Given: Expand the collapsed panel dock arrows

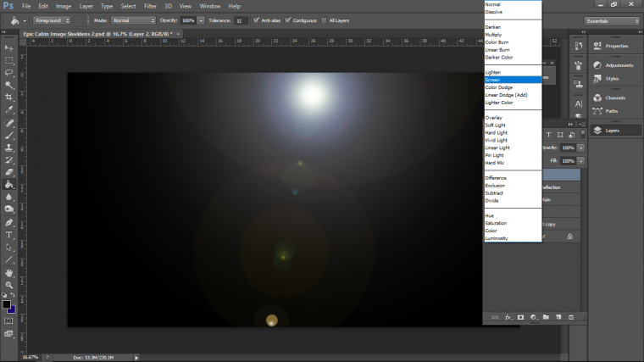Looking at the screenshot, I should (584, 31).
